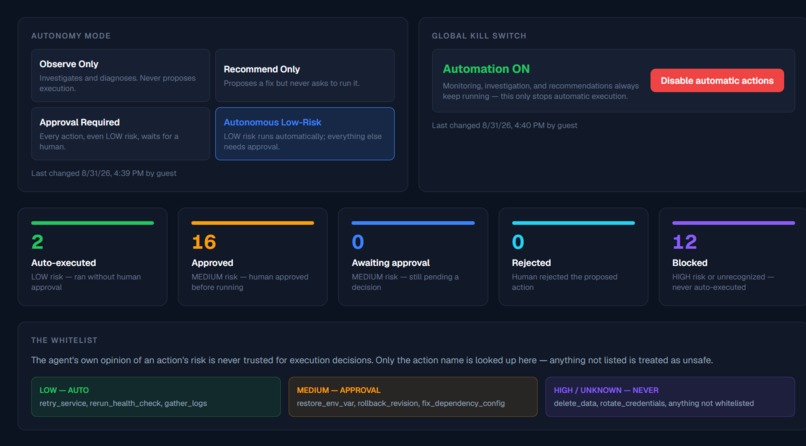Select Recommend Only autonomy mode
This screenshot has width=806, height=446.
point(305,76)
